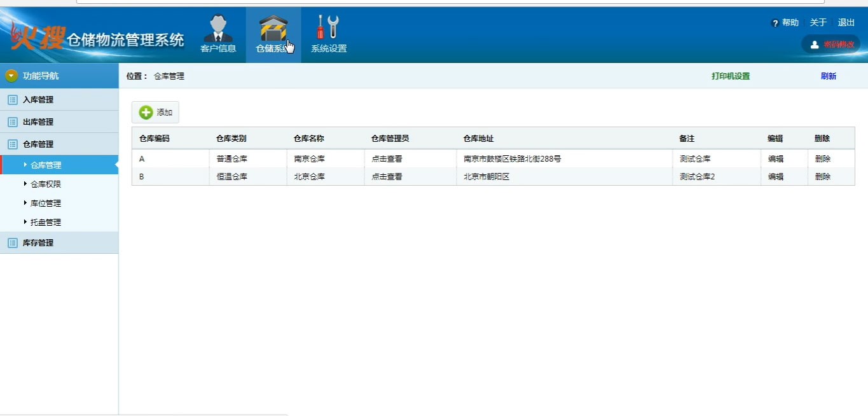Open the 客户信息 customer icon
Viewport: 868px width, 416px height.
point(217,29)
